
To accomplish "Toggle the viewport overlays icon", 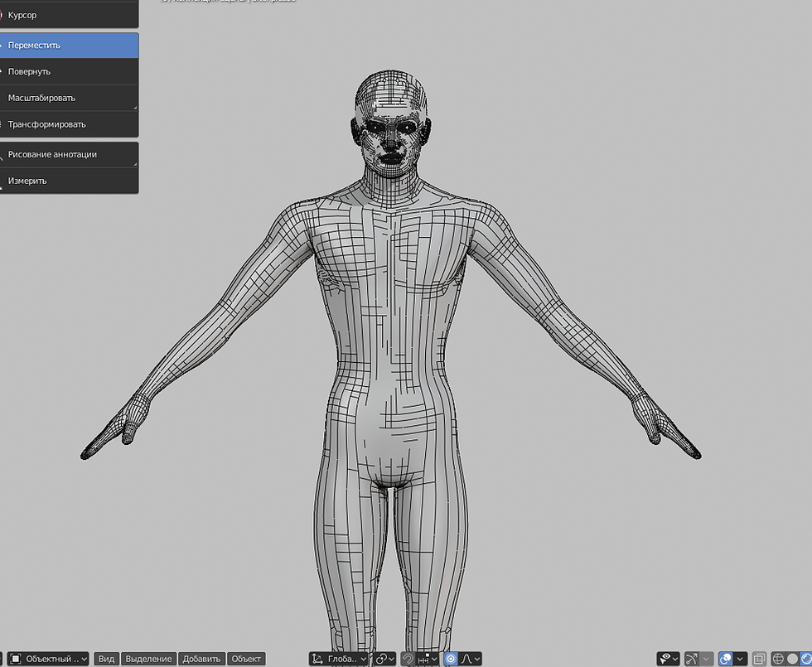I will (726, 659).
